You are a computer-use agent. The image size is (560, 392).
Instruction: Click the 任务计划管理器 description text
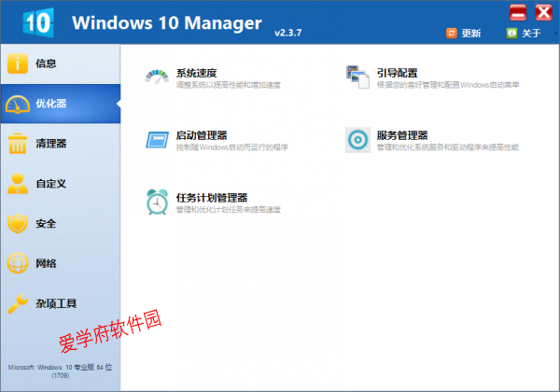tap(229, 210)
